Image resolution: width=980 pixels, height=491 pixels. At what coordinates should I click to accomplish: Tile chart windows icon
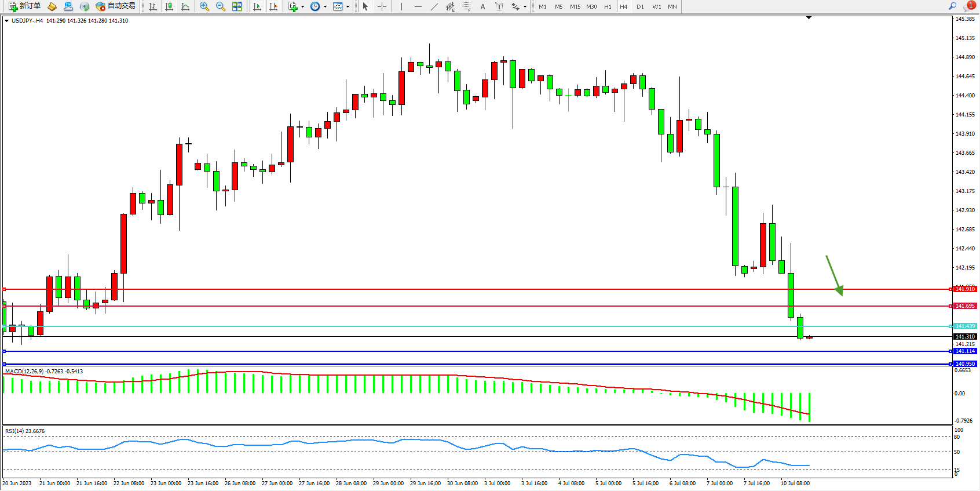237,6
